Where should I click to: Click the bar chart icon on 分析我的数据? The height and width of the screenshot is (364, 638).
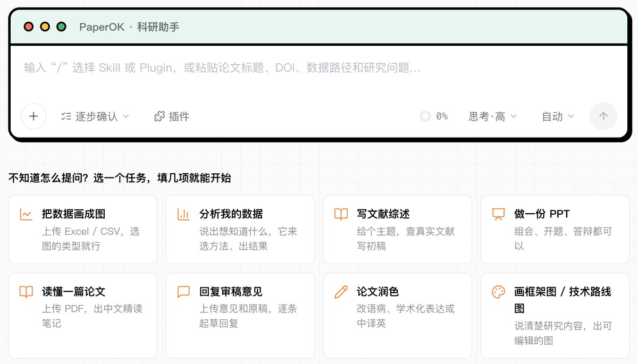(183, 214)
